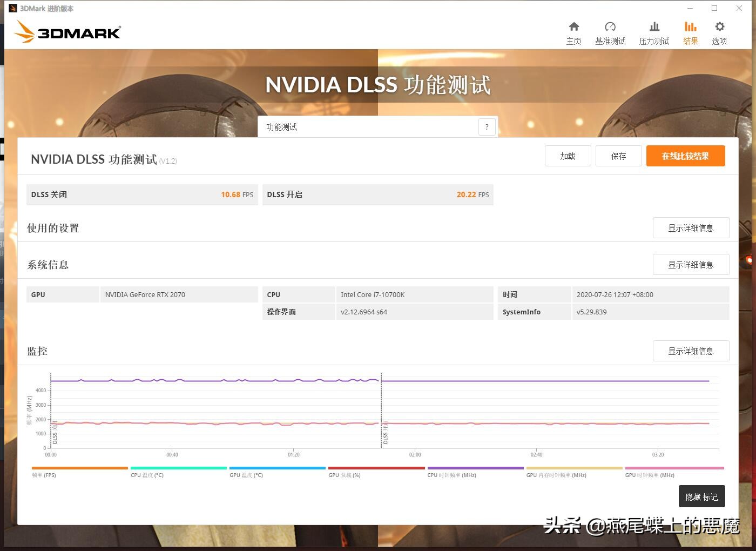The height and width of the screenshot is (551, 756).
Task: Expand 显示详细信息 for 监控 section
Action: 691,351
